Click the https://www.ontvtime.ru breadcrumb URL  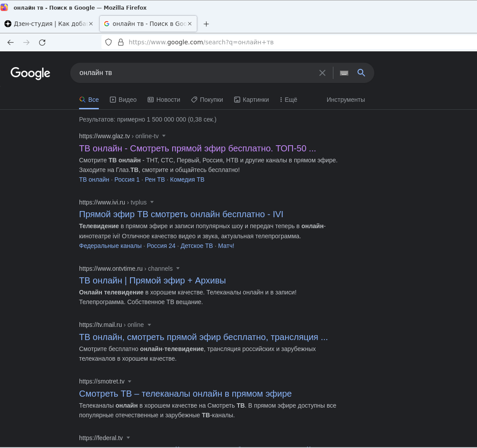click(x=111, y=269)
